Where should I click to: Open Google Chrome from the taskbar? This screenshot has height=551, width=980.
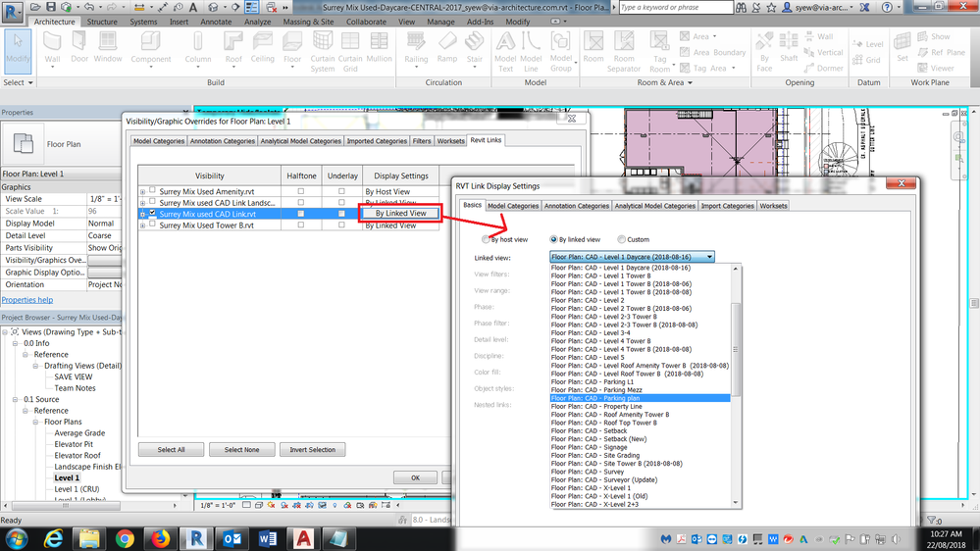click(125, 538)
